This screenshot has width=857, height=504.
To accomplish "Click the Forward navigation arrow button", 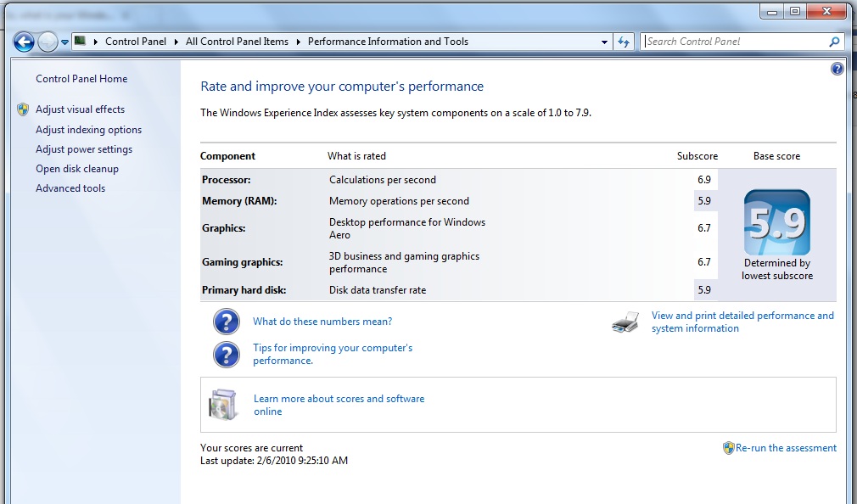I will click(x=48, y=42).
